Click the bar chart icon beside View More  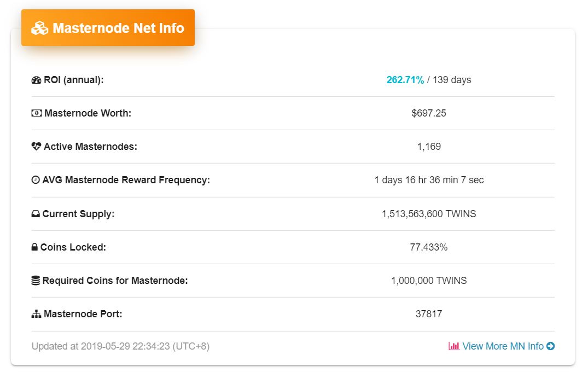454,346
